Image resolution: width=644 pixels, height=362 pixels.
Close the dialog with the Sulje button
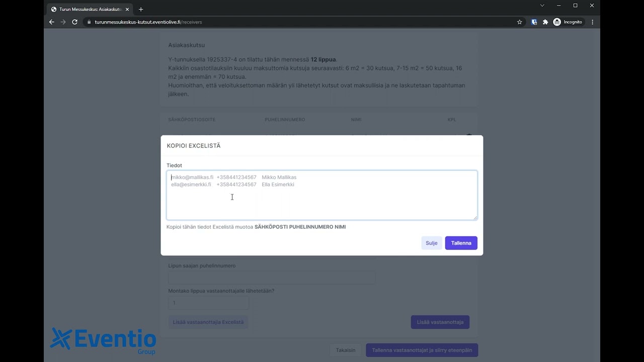tap(432, 243)
